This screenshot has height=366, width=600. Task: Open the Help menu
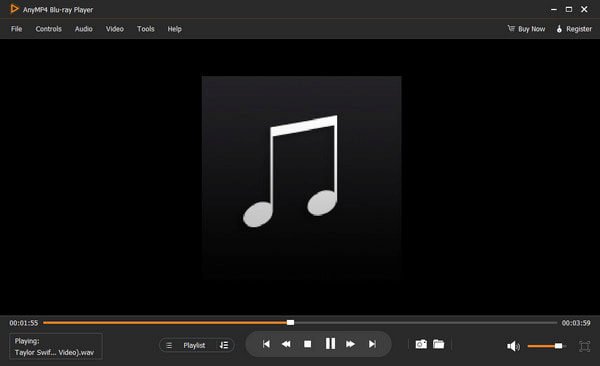point(174,29)
